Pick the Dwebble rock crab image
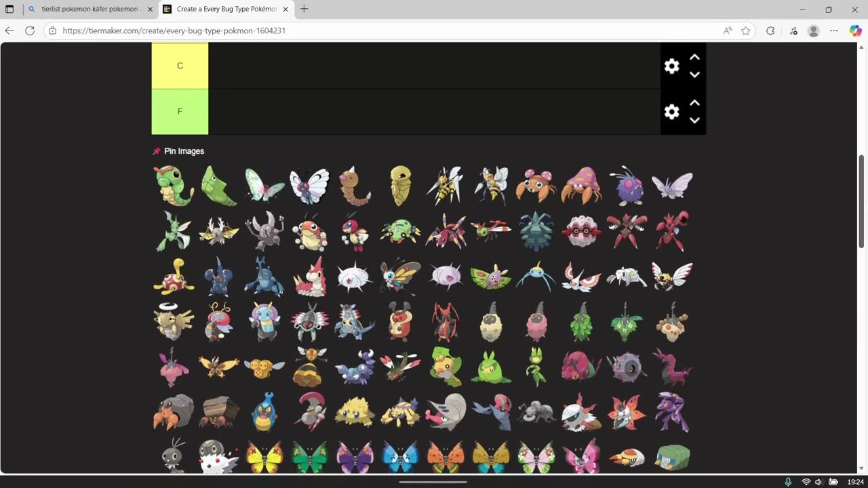 pyautogui.click(x=174, y=412)
